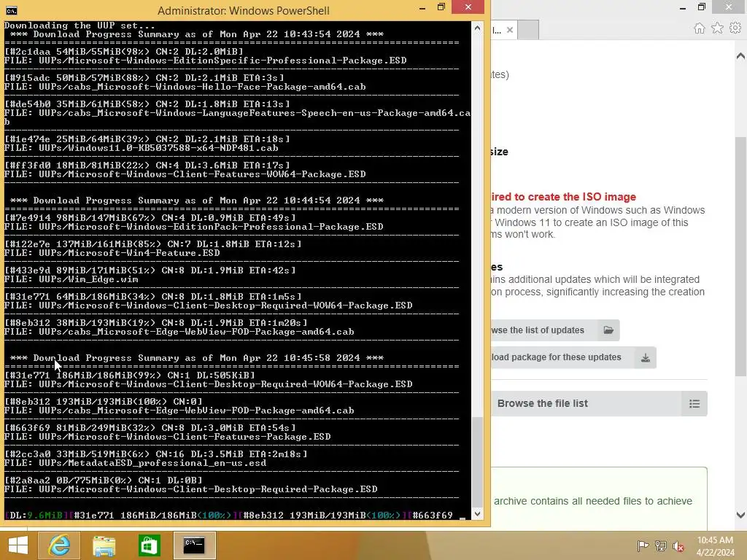Viewport: 747px width, 560px height.
Task: Click the Windows11.0-KB5037588-x64-NDP481.cab line
Action: coord(141,147)
